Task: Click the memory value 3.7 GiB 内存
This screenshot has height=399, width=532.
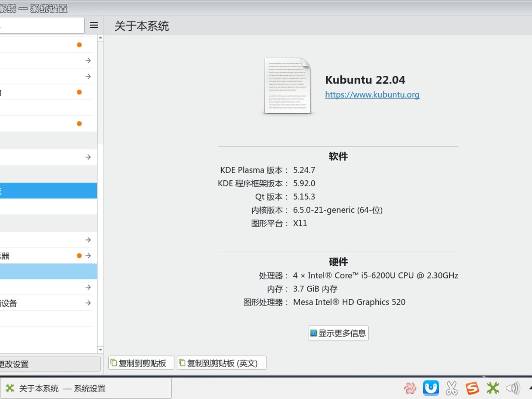Action: [x=315, y=289]
